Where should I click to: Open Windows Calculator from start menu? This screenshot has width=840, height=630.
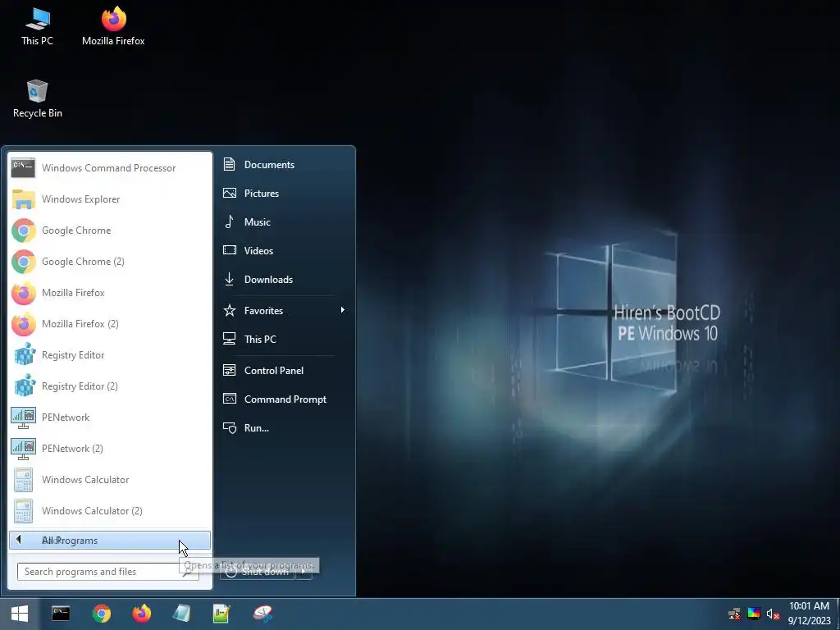(x=110, y=479)
